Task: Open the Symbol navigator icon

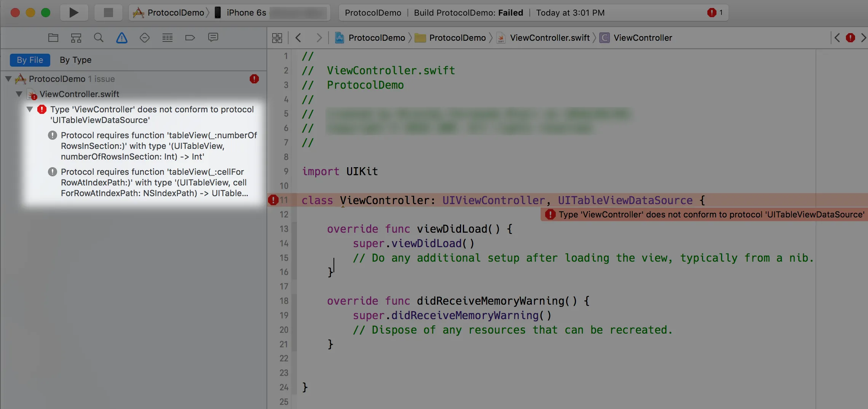Action: [76, 38]
